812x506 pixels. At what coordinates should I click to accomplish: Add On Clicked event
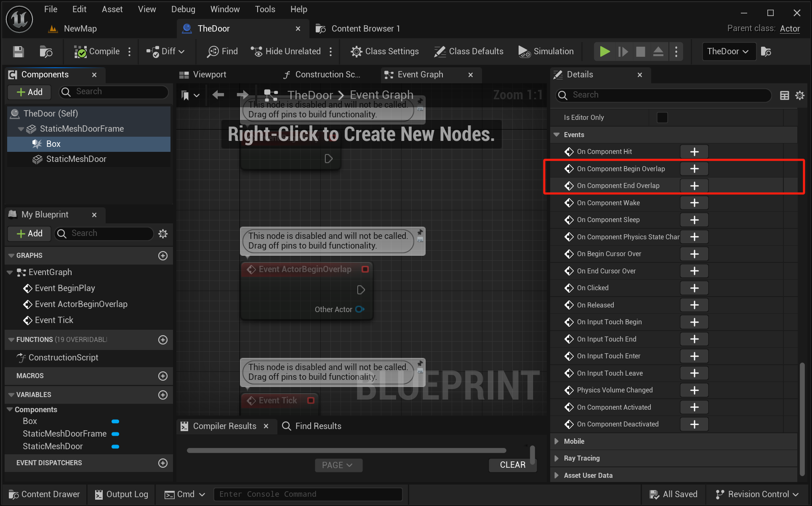[695, 288]
